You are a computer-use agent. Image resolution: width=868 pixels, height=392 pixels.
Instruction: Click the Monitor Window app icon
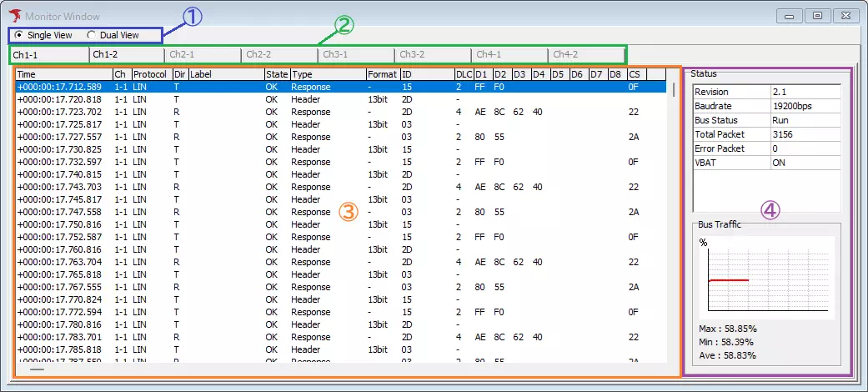[x=13, y=15]
